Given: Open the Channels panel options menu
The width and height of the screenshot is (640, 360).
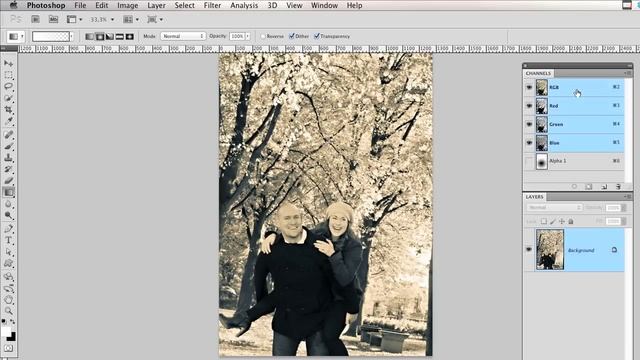Looking at the screenshot, I should [x=628, y=73].
